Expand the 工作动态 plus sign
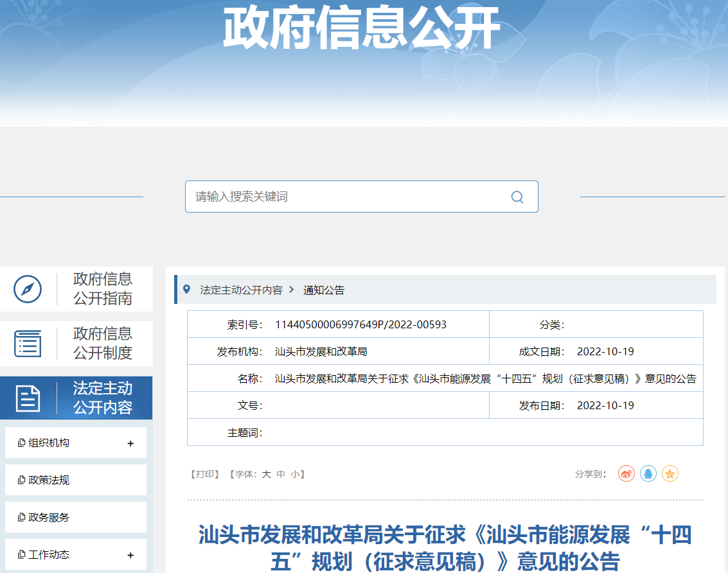 click(130, 555)
